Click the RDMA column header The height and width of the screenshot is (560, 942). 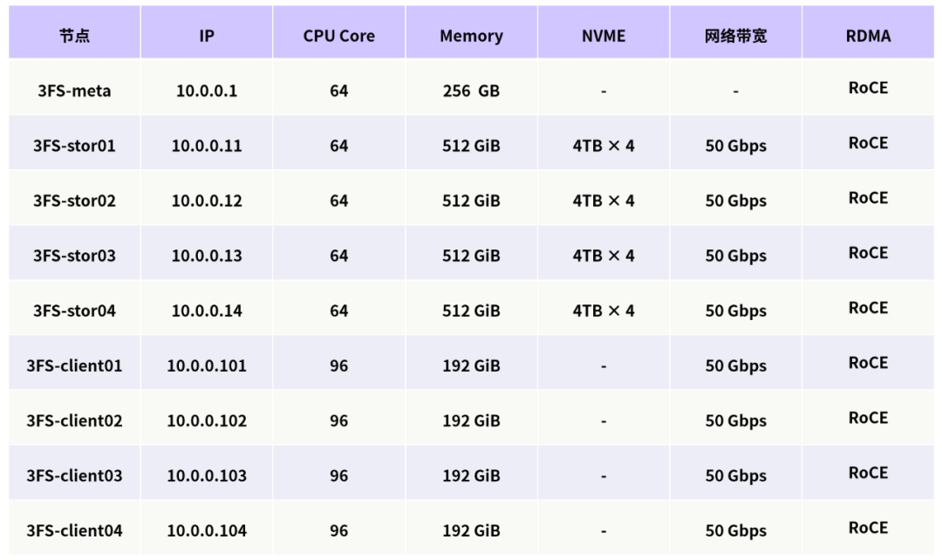868,36
